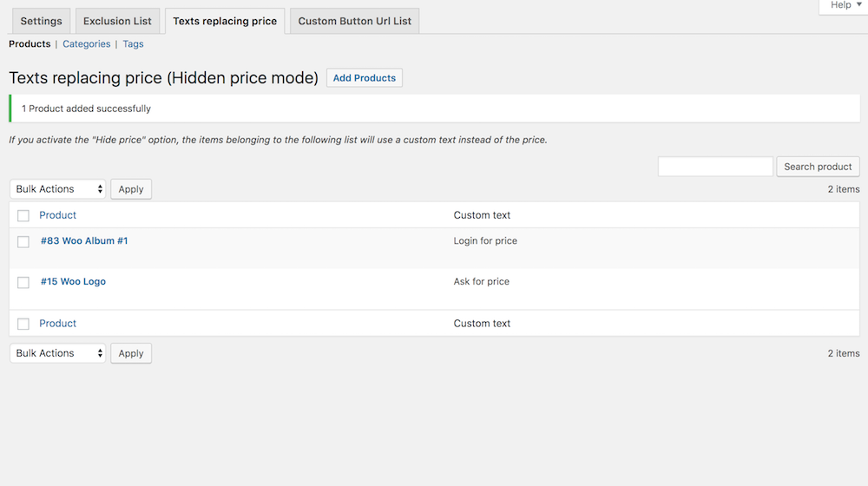The height and width of the screenshot is (486, 868).
Task: Focus the product search input field
Action: click(x=715, y=167)
